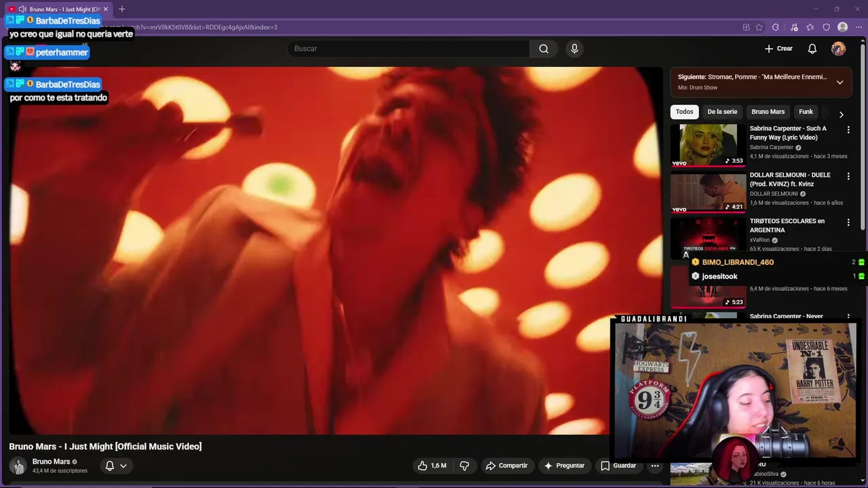Search YouTube with the magnifier button
The width and height of the screenshot is (868, 488).
click(x=544, y=49)
